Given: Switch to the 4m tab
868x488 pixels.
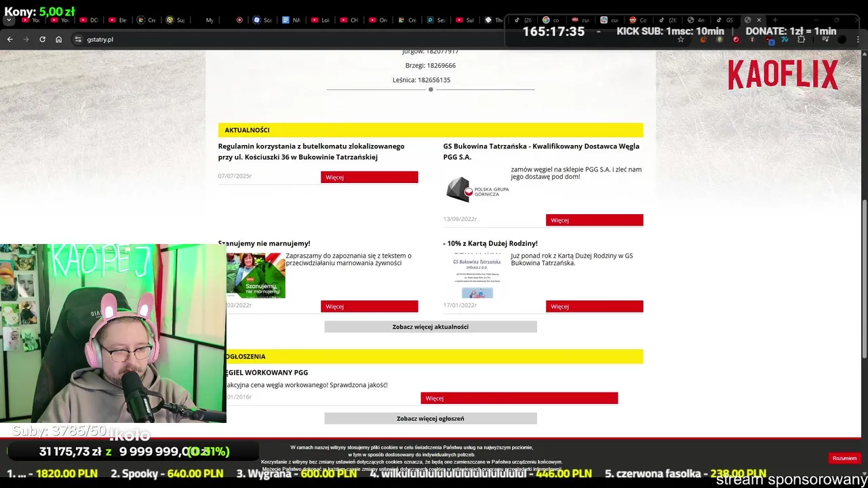Looking at the screenshot, I should click(x=696, y=20).
